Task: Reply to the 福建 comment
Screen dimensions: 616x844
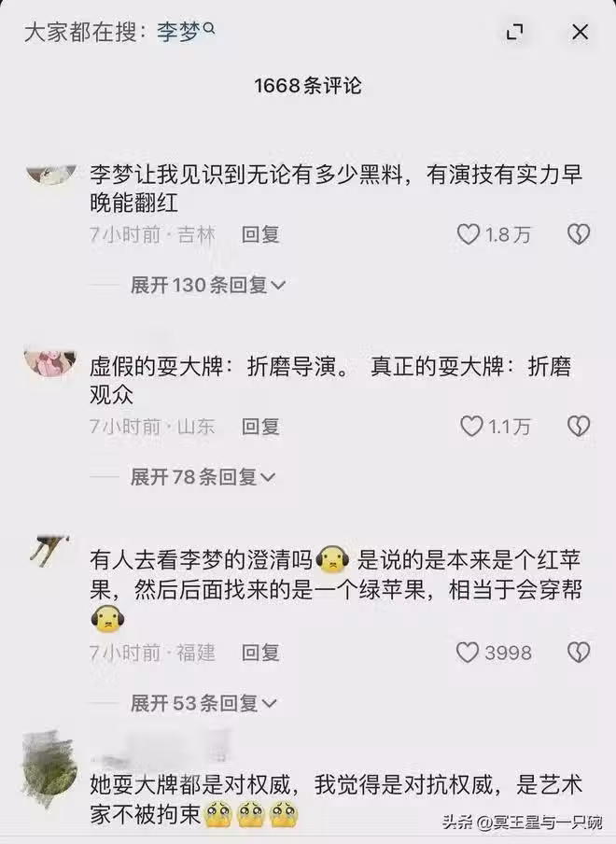Action: coord(260,653)
